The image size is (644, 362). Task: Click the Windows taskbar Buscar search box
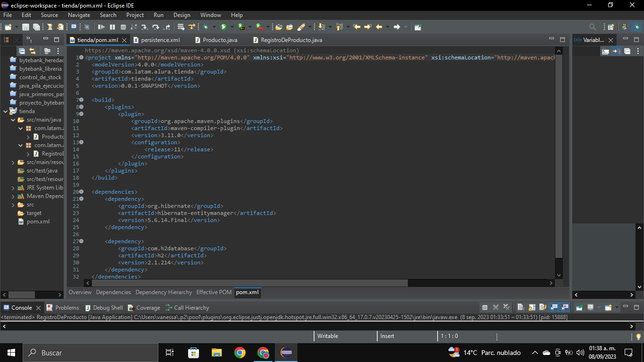coord(90,353)
